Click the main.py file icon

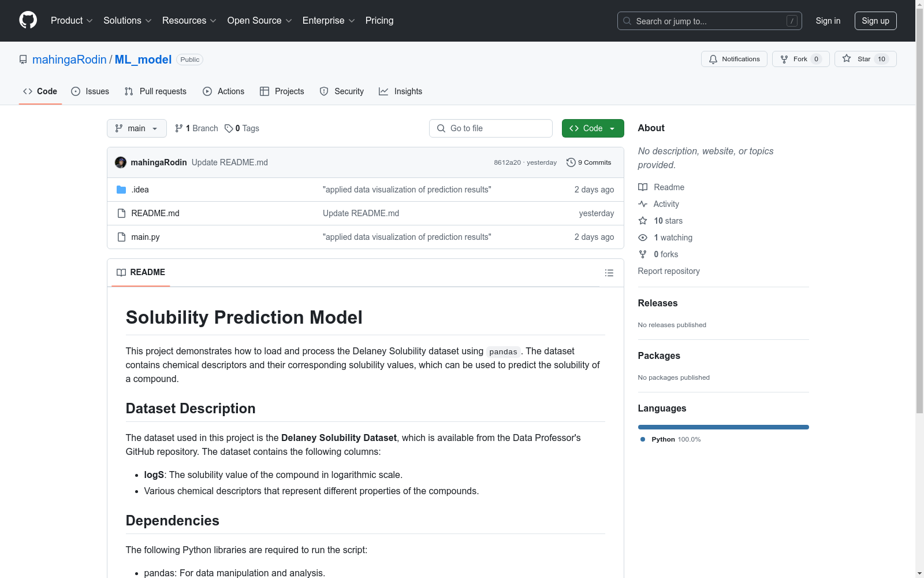[x=121, y=237]
